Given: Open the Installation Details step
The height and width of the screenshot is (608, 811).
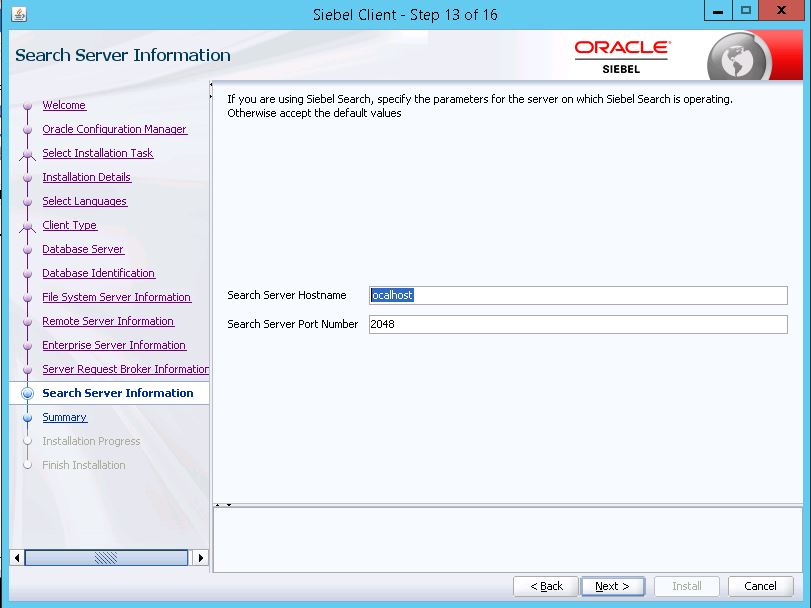Looking at the screenshot, I should pos(86,177).
